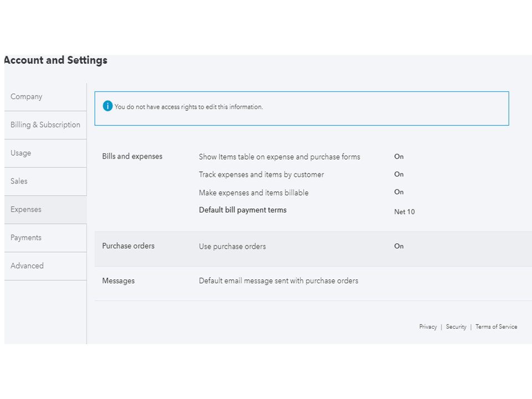Image resolution: width=532 pixels, height=399 pixels.
Task: Expand the Bills and expenses section
Action: 132,157
